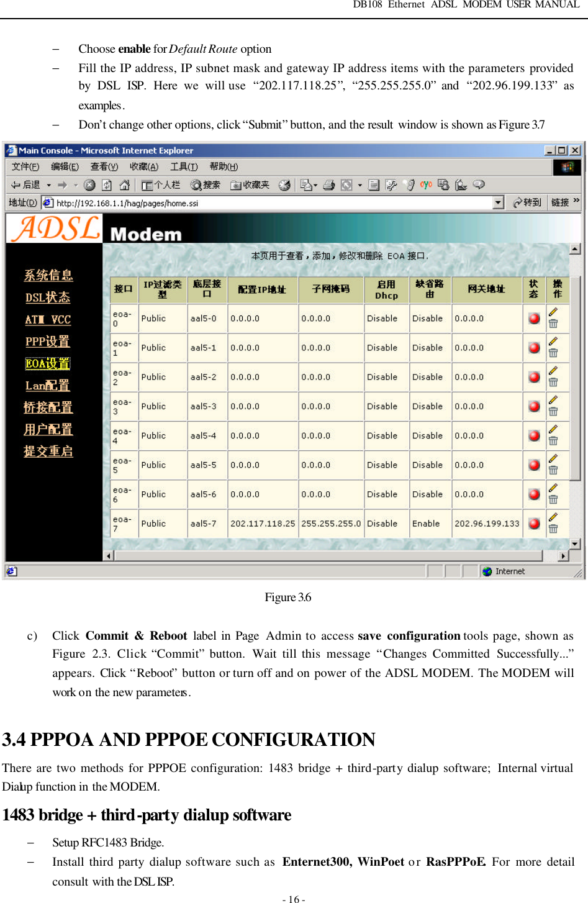588x903 pixels.
Task: Open the Tools (工具) menu
Action: point(184,166)
